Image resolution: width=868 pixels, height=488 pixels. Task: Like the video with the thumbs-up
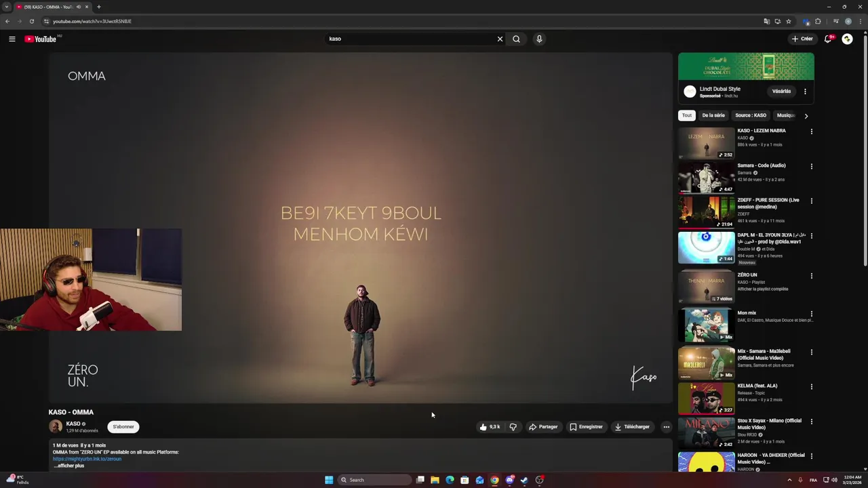[x=490, y=427]
